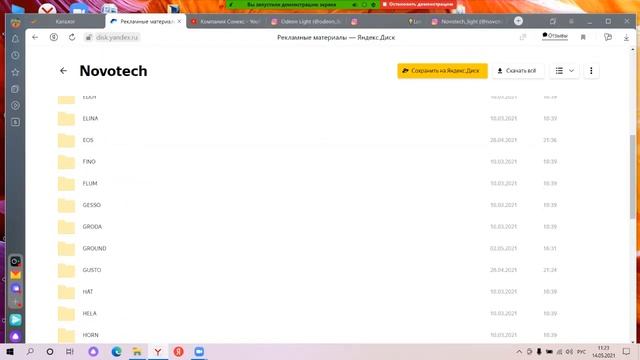Open a new browser tab with plus
The height and width of the screenshot is (360, 640).
coord(518,21)
